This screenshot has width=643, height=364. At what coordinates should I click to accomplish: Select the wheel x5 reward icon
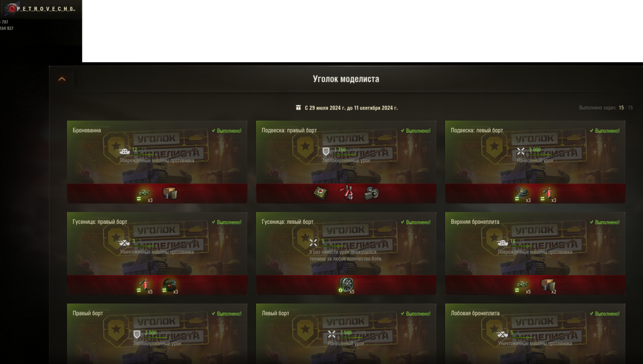[346, 284]
